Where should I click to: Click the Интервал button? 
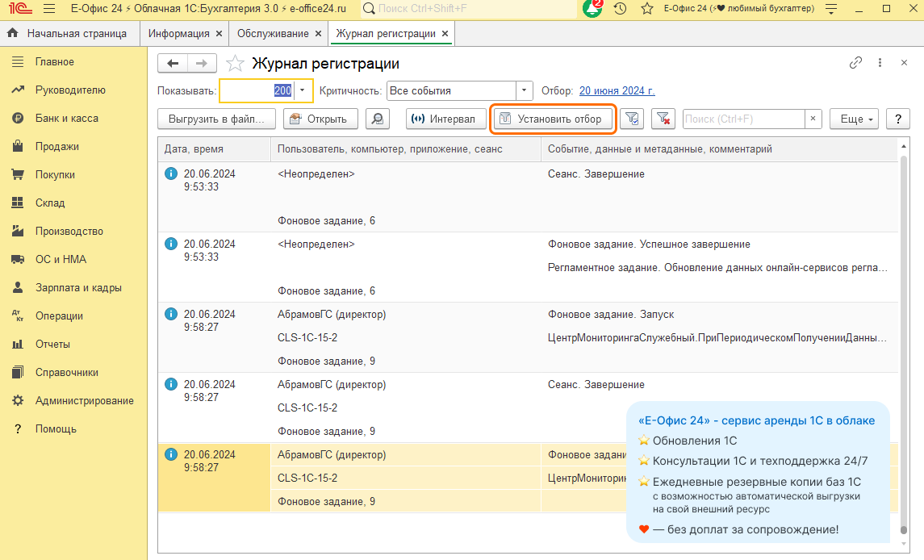(446, 119)
